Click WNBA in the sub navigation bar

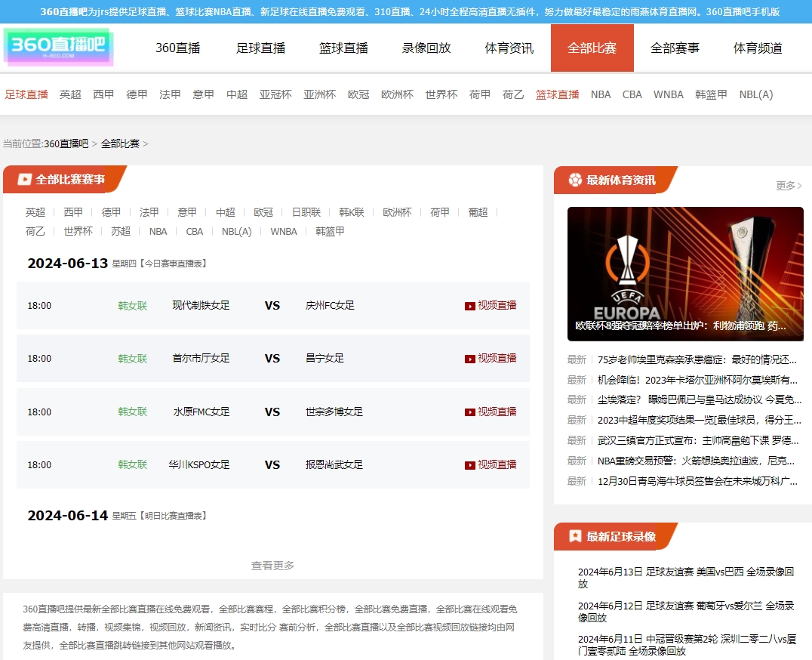tap(668, 94)
